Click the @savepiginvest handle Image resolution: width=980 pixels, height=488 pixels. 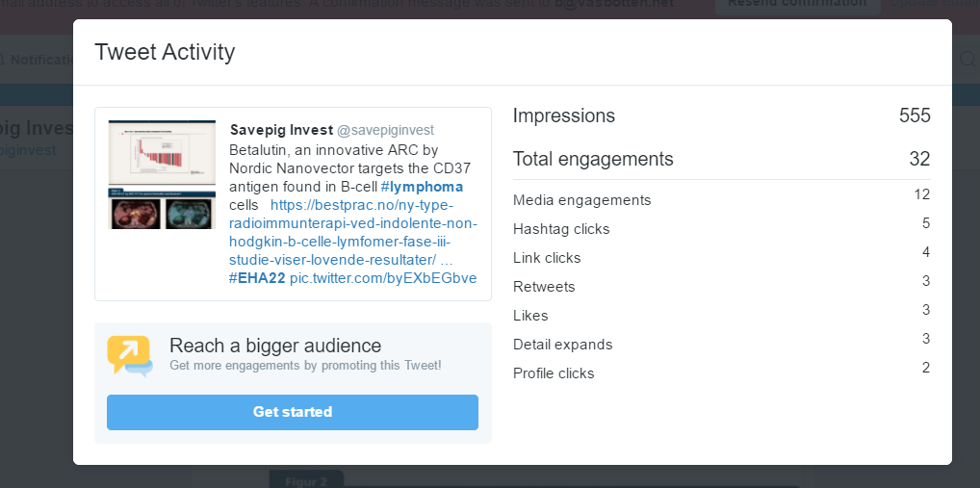386,130
